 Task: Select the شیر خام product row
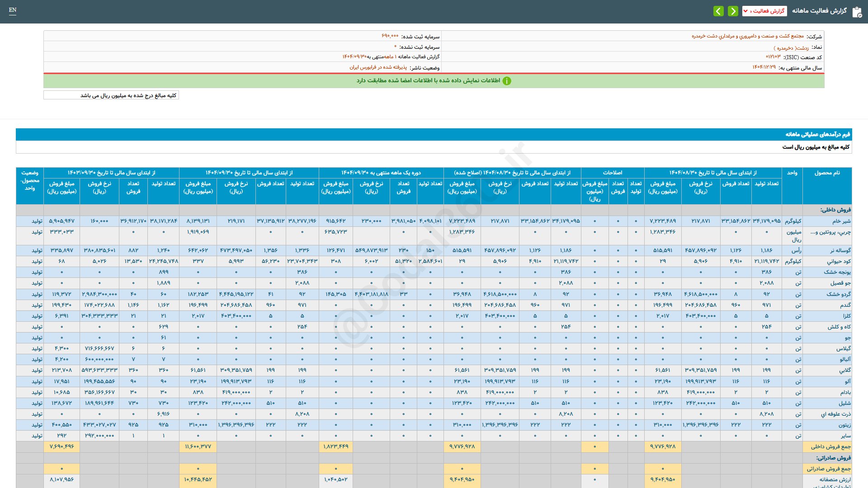click(841, 221)
